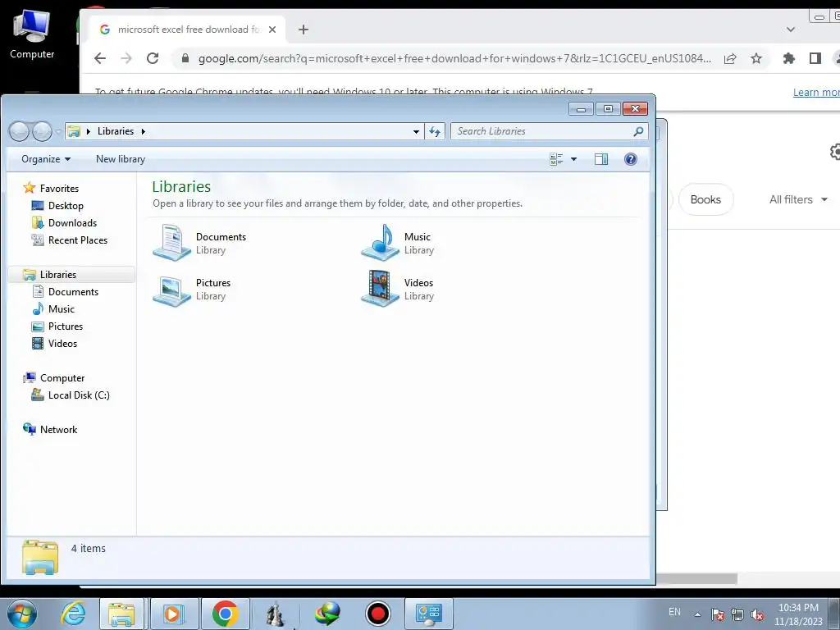Open Computer desktop icon

point(32,34)
